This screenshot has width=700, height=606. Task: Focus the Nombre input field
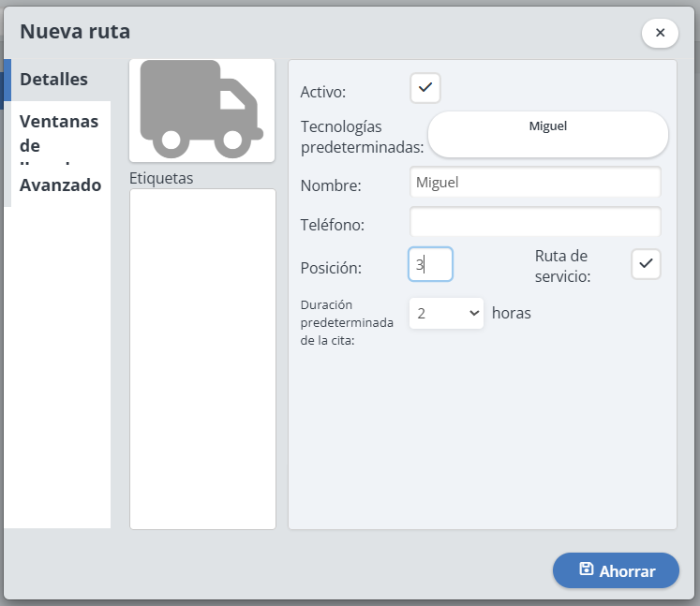(x=535, y=182)
